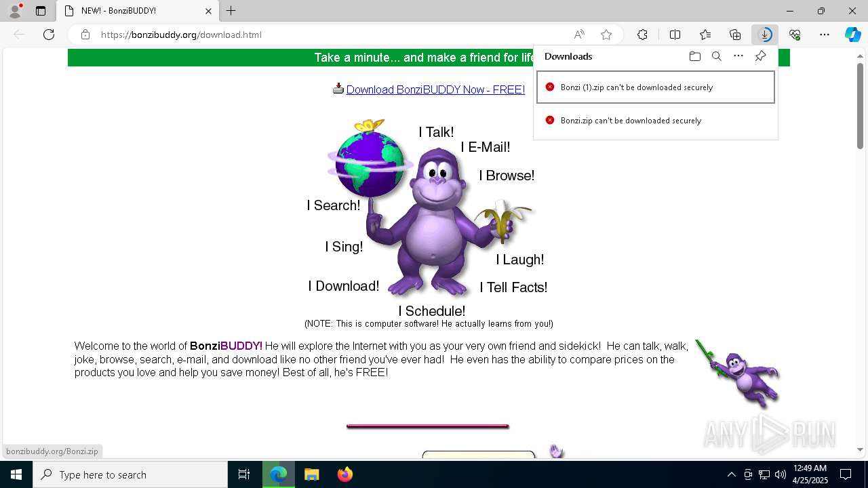868x488 pixels.
Task: Switch to Microsoft Edge on taskbar
Action: [278, 474]
